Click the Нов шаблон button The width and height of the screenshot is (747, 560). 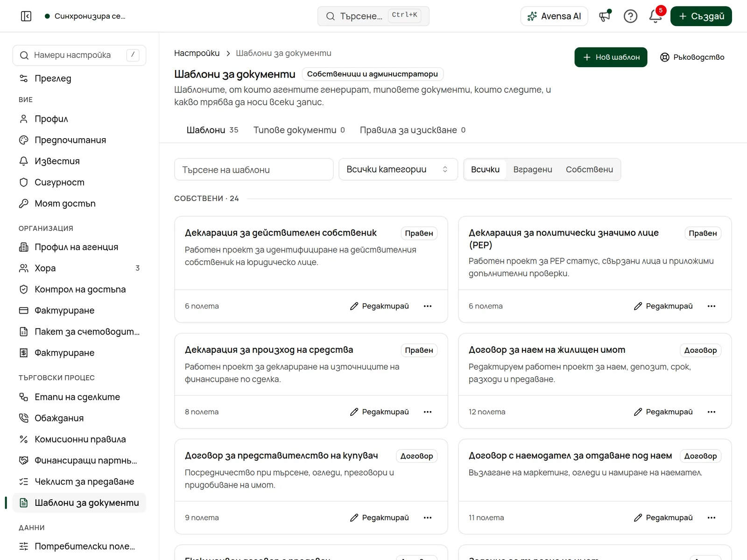click(611, 57)
